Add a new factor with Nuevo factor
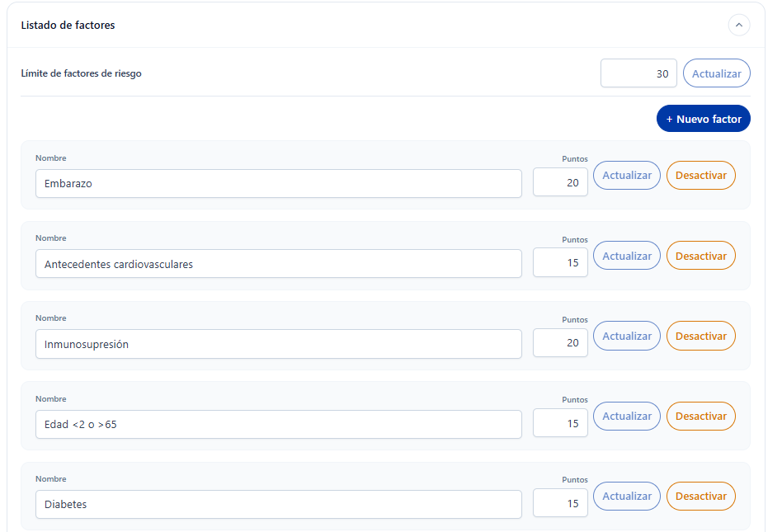 point(703,119)
